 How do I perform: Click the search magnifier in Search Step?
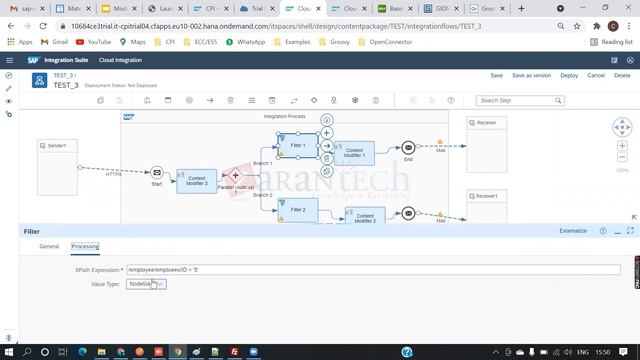pyautogui.click(x=558, y=100)
